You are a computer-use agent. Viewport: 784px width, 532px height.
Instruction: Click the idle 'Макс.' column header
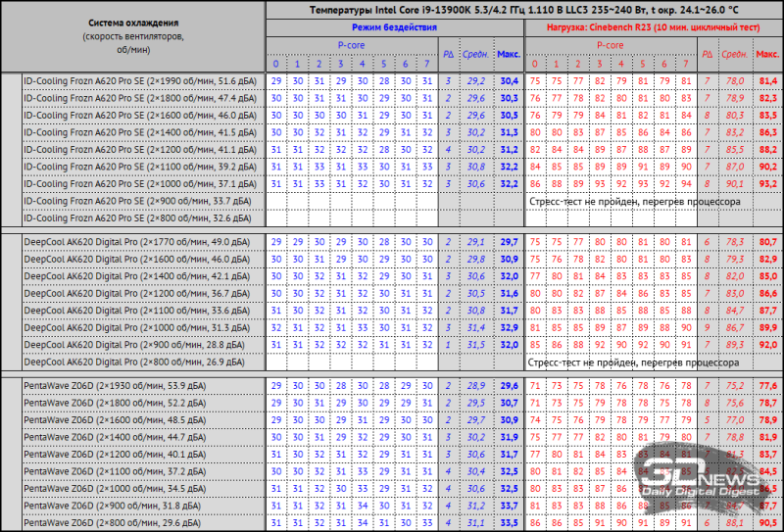(x=509, y=54)
